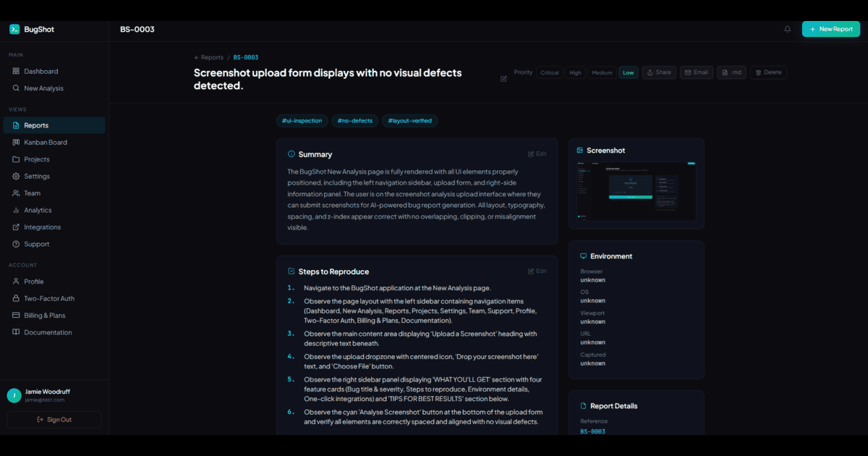Toggle the Low priority badge

[x=628, y=72]
